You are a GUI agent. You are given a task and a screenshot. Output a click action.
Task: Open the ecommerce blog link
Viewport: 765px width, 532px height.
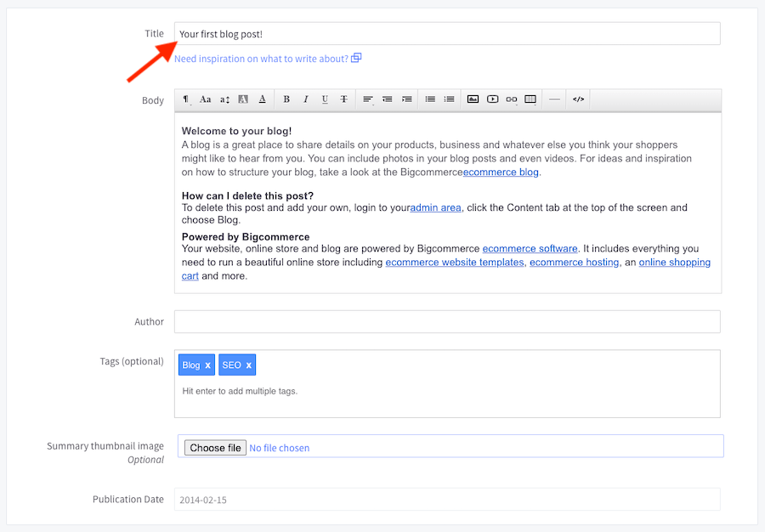[501, 173]
